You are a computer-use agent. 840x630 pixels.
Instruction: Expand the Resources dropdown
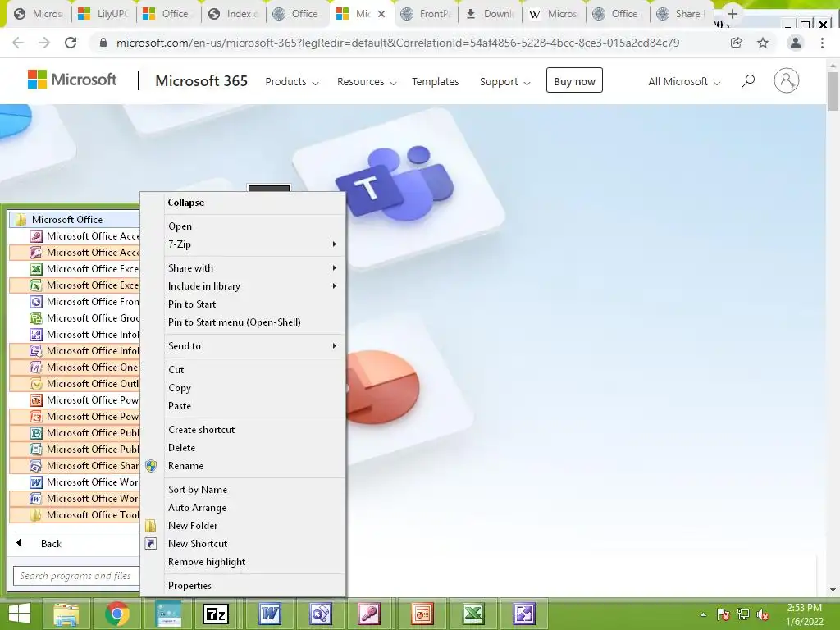coord(367,82)
